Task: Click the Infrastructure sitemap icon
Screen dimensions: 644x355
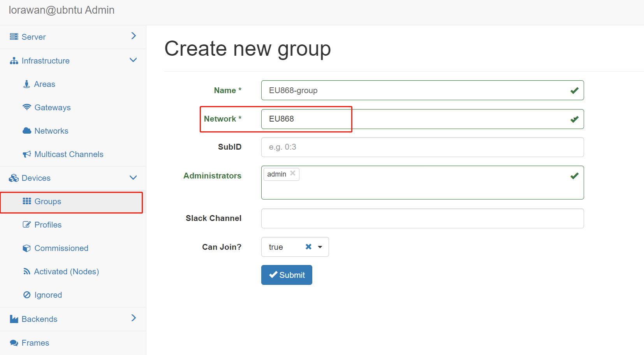Action: [x=14, y=60]
